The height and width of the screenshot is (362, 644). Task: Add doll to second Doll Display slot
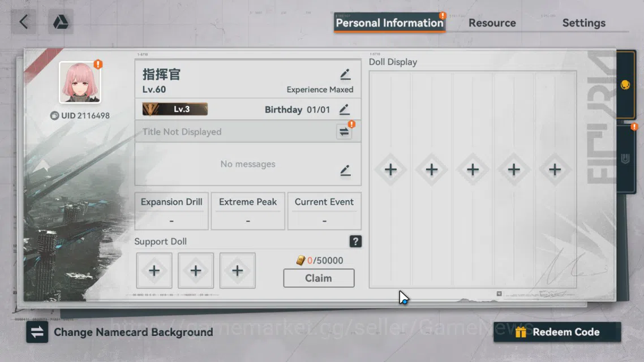point(432,170)
